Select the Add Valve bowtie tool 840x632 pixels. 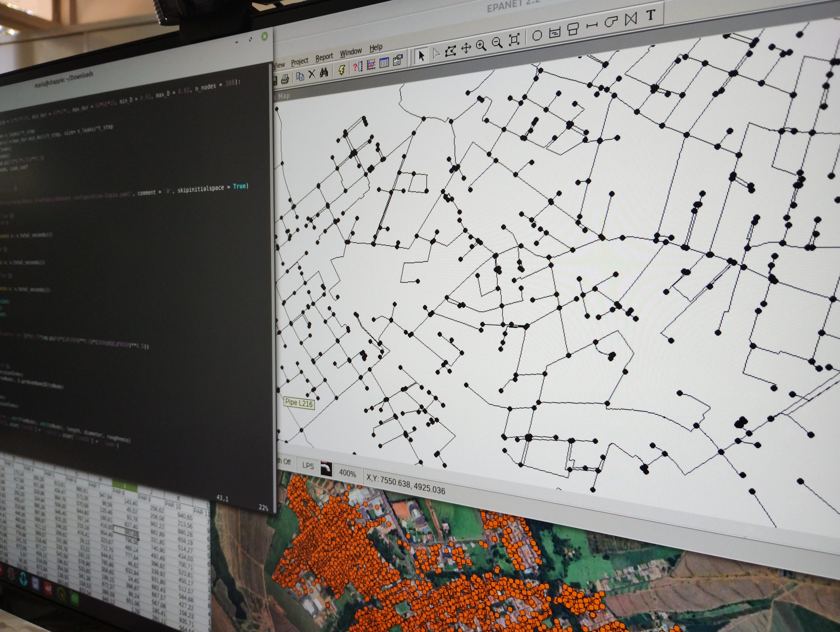point(631,19)
